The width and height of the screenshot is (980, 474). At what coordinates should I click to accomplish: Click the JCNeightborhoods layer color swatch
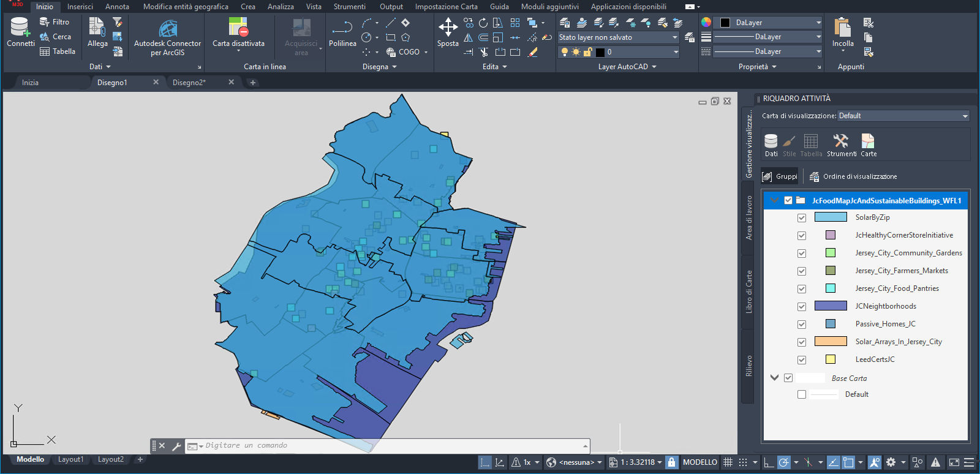point(830,306)
